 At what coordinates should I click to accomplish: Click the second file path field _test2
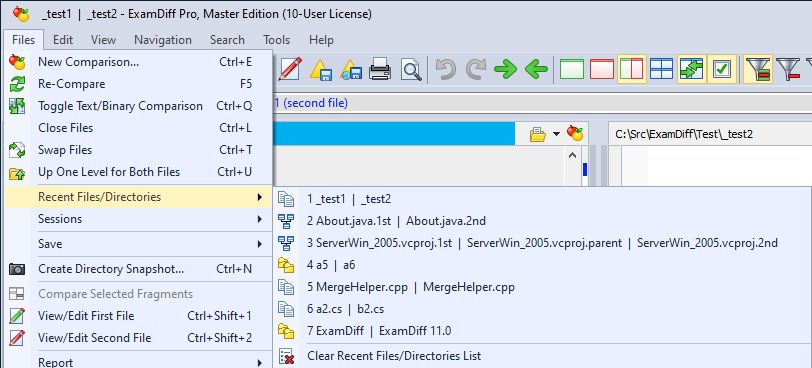[x=710, y=134]
